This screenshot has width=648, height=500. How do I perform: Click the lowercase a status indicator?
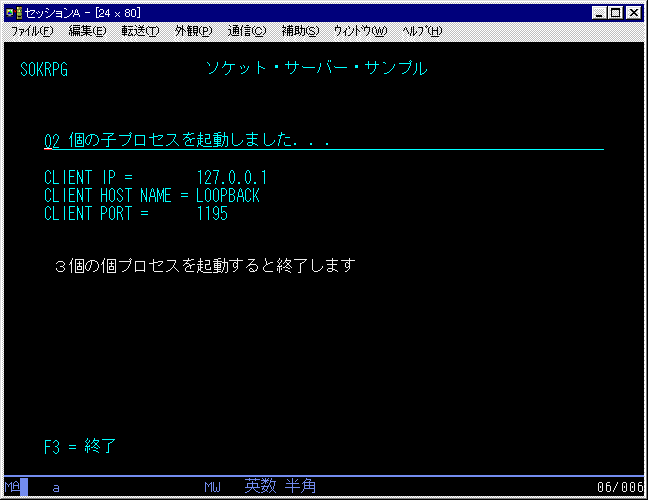point(56,488)
